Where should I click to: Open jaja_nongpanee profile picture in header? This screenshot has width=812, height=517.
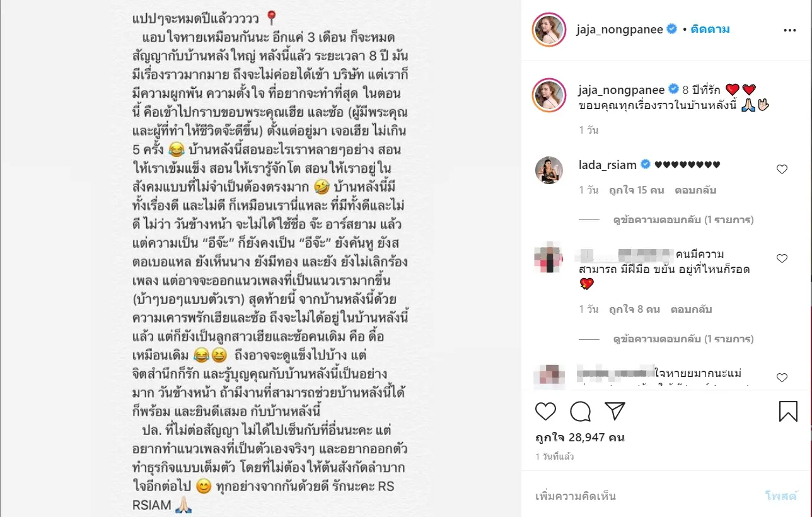548,30
